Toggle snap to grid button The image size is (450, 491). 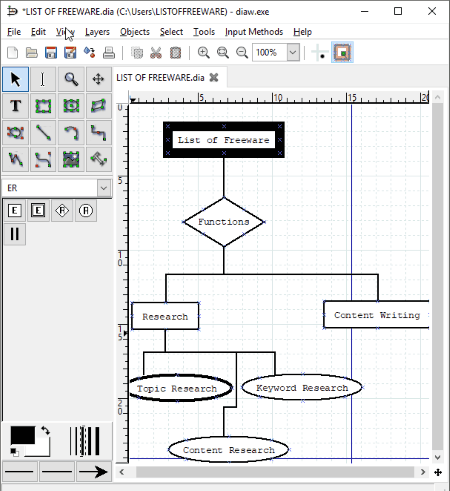pyautogui.click(x=319, y=53)
